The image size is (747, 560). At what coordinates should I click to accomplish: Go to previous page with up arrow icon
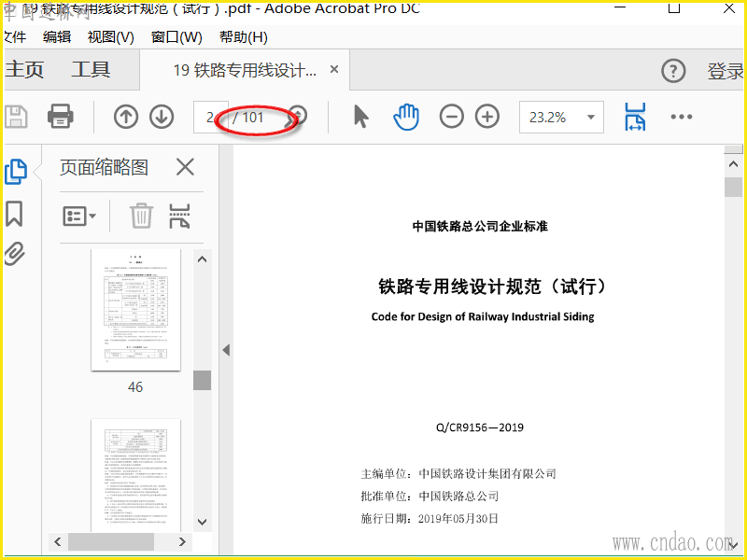click(x=126, y=117)
